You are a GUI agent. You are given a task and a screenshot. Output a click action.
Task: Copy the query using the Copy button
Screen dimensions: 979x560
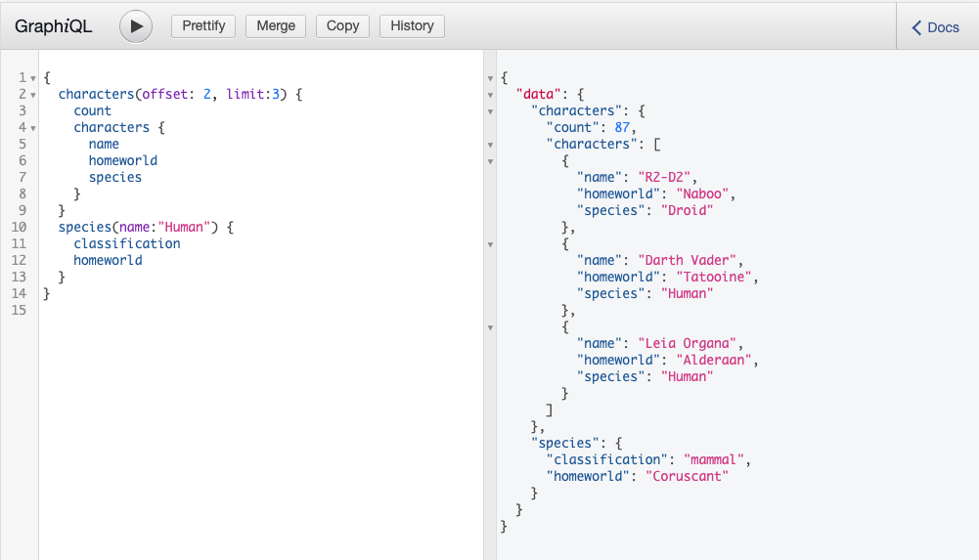tap(342, 26)
